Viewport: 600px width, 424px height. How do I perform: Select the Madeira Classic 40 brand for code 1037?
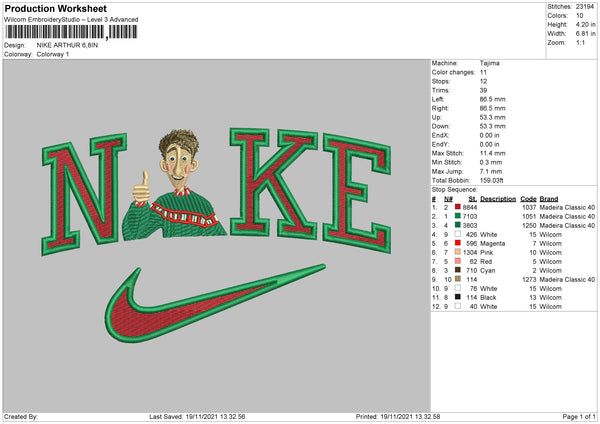[567, 207]
